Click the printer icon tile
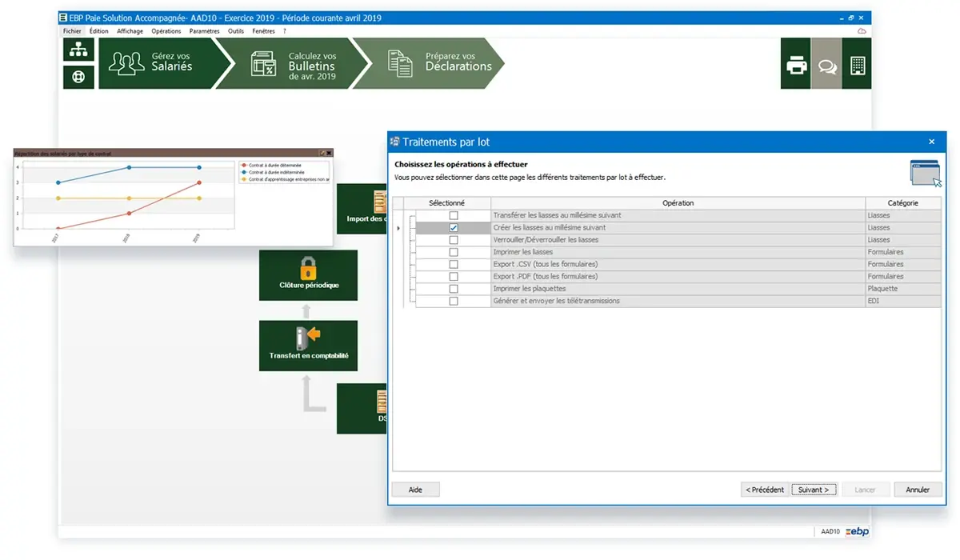 click(796, 65)
